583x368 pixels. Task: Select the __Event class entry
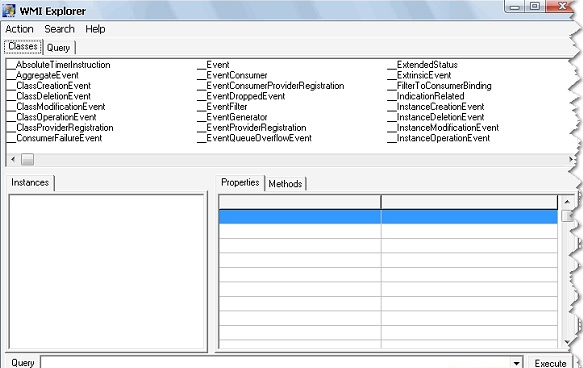pos(213,65)
